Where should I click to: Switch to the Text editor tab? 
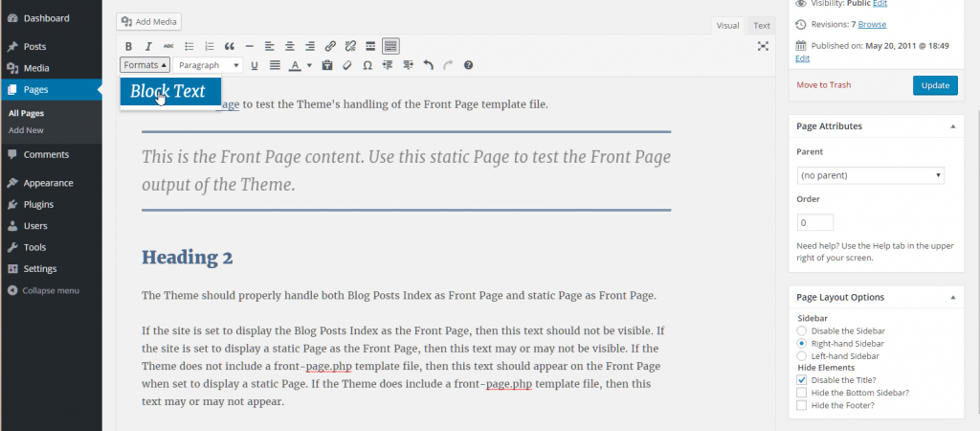(762, 26)
